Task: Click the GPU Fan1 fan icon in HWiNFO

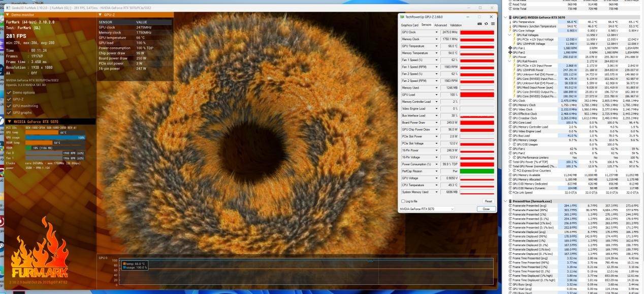Action: [x=510, y=48]
